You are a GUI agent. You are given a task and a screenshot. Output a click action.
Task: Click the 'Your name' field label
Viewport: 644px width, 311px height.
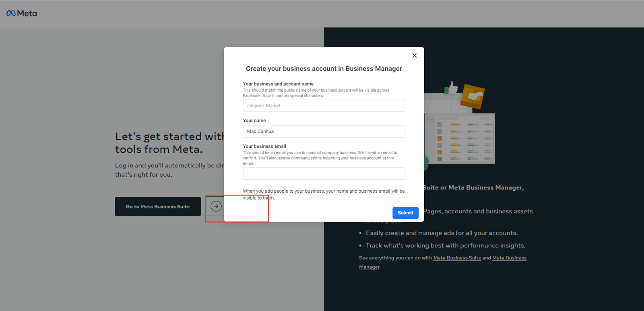[254, 121]
